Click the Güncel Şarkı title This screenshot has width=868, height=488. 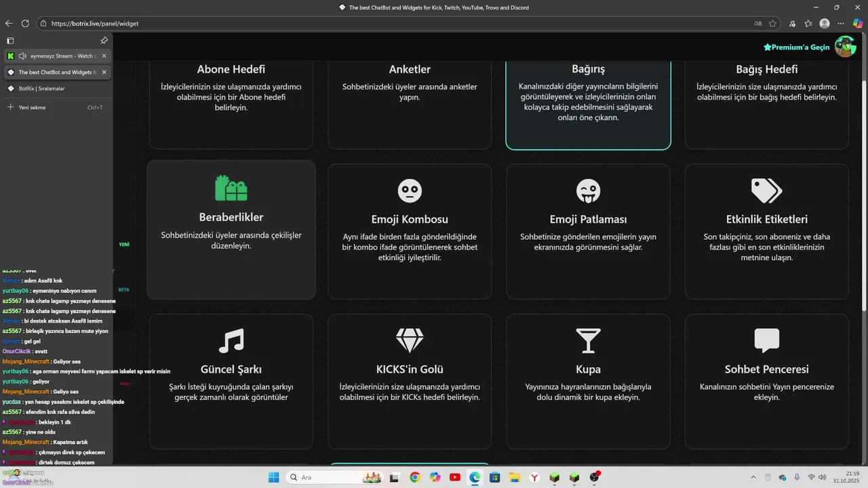pyautogui.click(x=231, y=370)
